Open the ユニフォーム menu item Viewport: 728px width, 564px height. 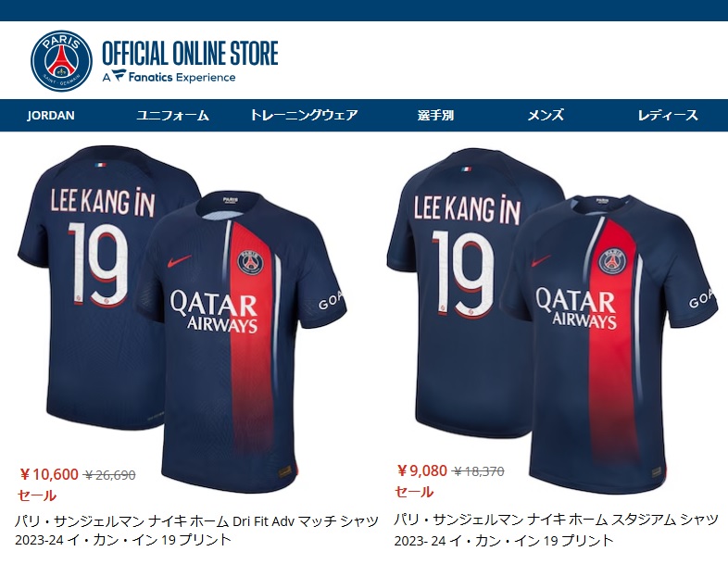[172, 115]
